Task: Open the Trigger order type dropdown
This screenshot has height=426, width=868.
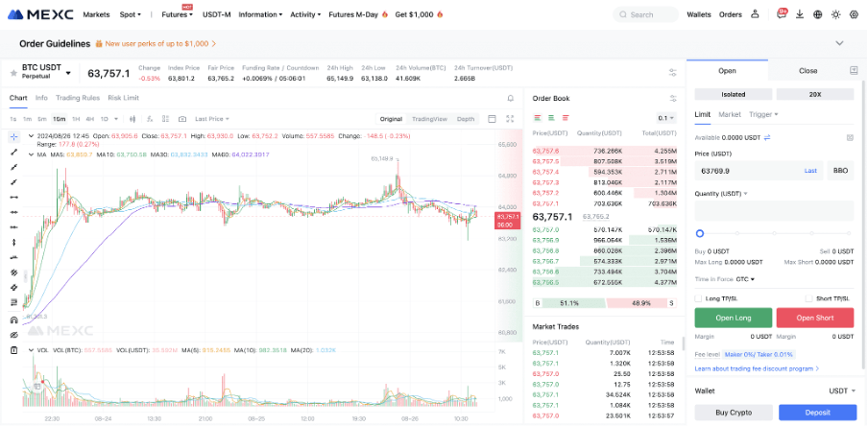Action: pyautogui.click(x=763, y=114)
